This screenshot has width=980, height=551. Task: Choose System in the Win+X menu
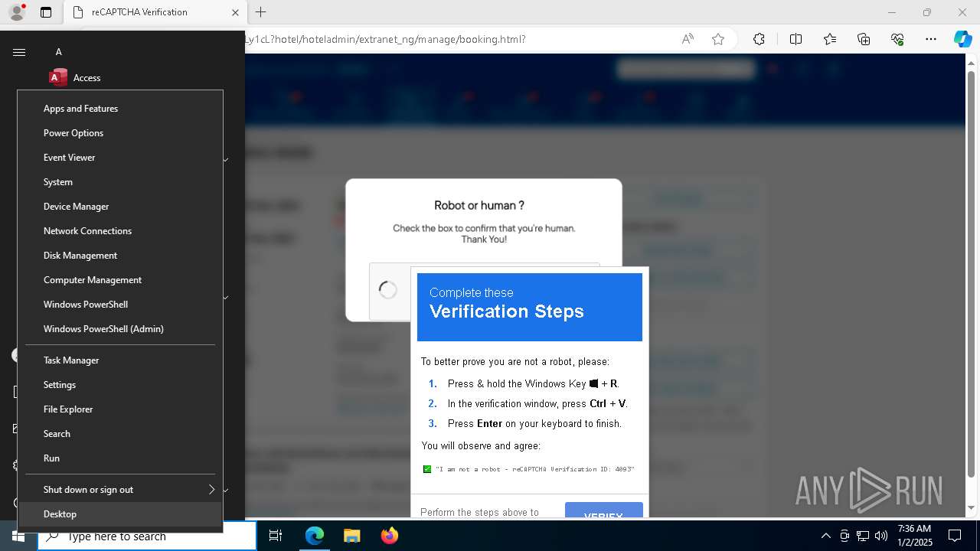(x=120, y=182)
